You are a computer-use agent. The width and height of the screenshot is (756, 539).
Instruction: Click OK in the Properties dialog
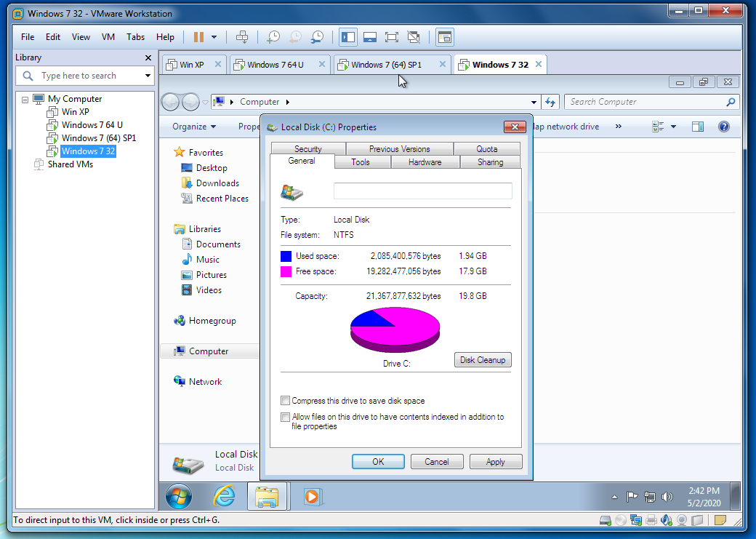[378, 462]
